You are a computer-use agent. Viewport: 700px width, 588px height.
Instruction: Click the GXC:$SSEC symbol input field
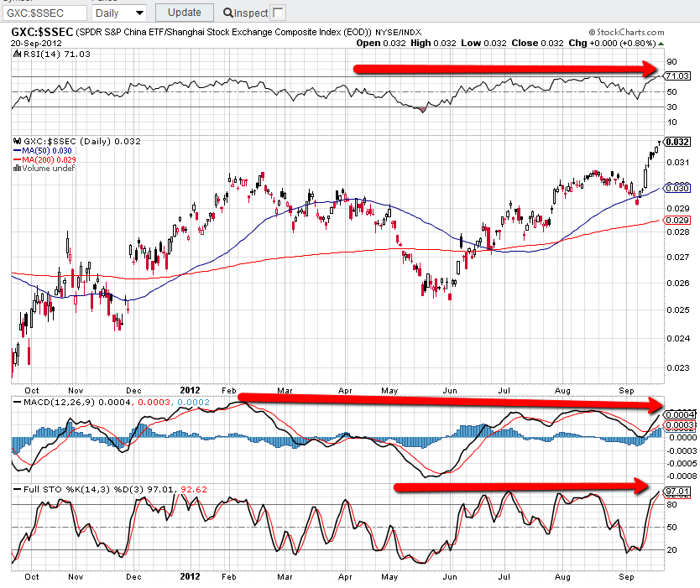tap(44, 13)
